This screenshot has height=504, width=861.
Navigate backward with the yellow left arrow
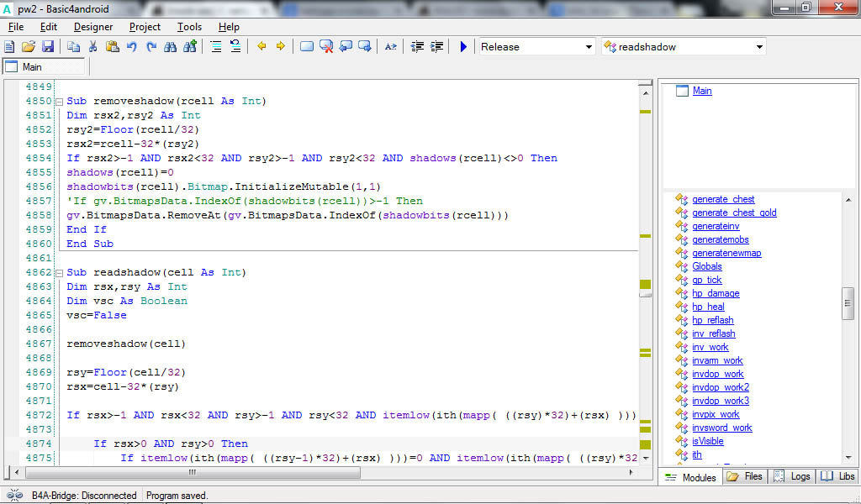(261, 47)
